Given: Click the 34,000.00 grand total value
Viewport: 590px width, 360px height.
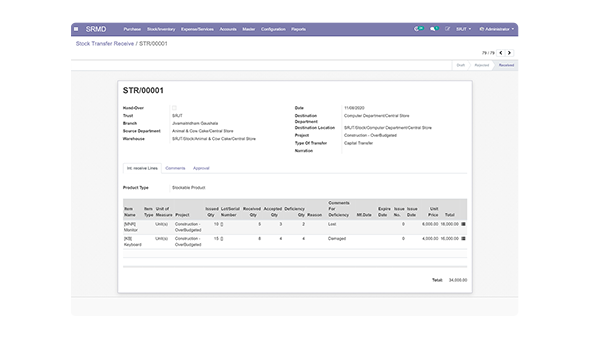Looking at the screenshot, I should coord(458,280).
